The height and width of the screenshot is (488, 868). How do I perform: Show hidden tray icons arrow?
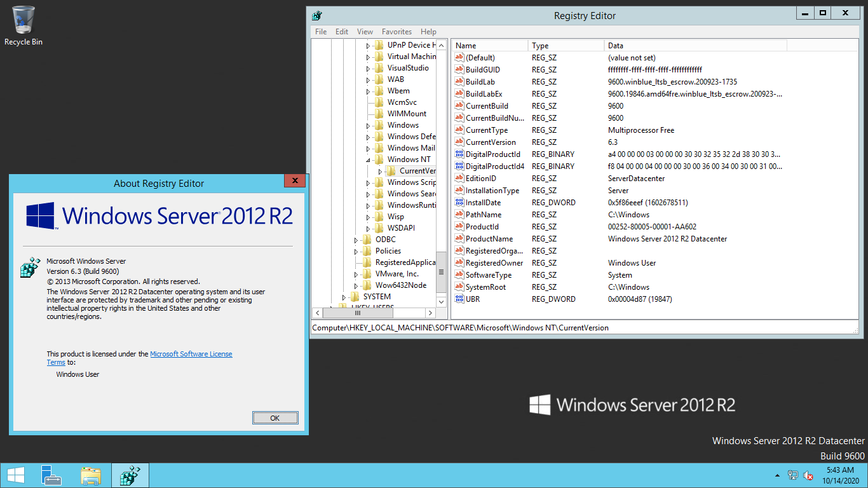click(x=777, y=475)
